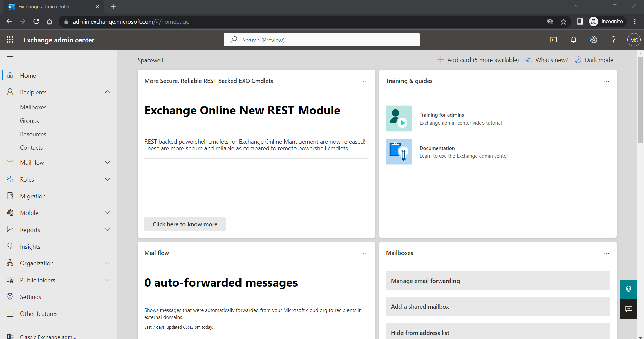Click Manage email forwarding
The image size is (644, 339).
498,281
